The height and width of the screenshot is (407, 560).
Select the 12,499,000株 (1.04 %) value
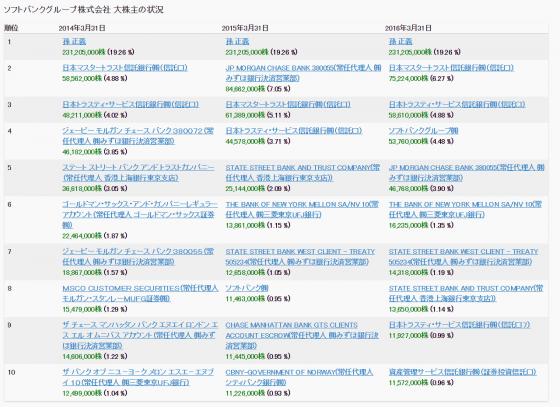[95, 393]
